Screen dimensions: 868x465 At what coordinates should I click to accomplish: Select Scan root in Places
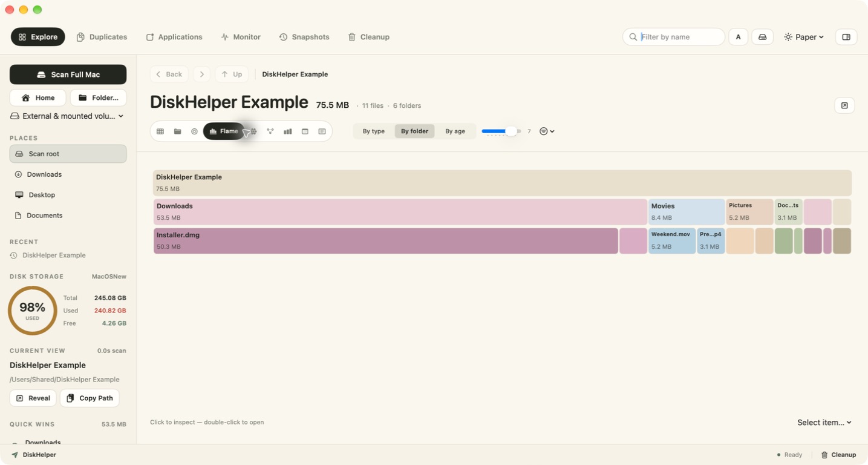[x=68, y=154]
